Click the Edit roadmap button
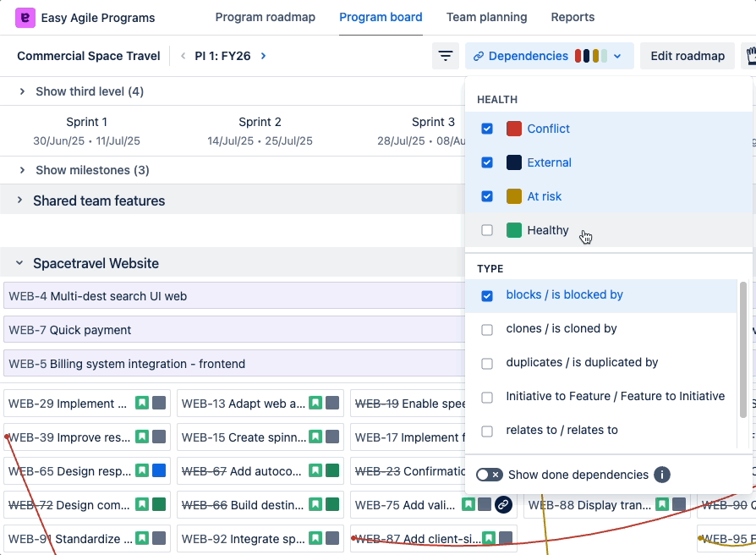This screenshot has height=555, width=756. pos(687,56)
